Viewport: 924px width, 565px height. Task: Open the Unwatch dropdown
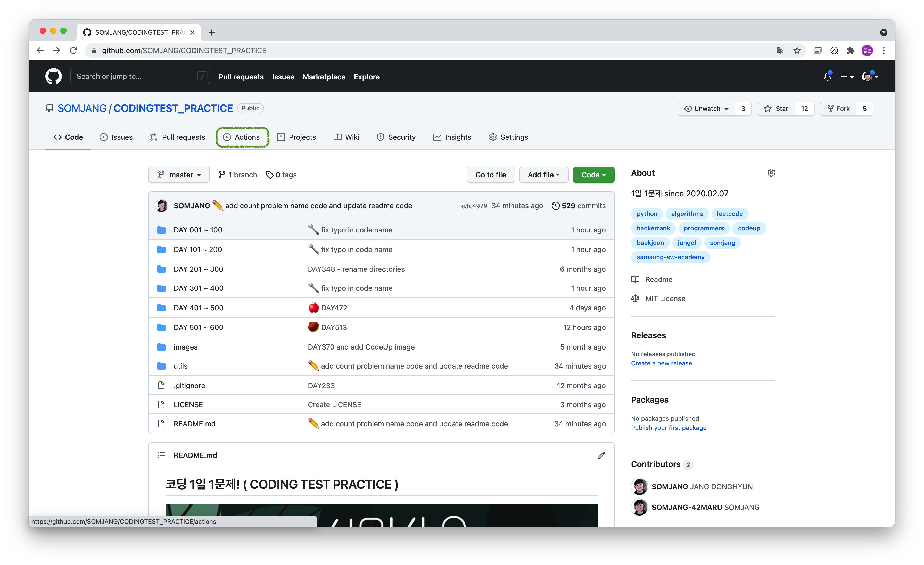[706, 109]
